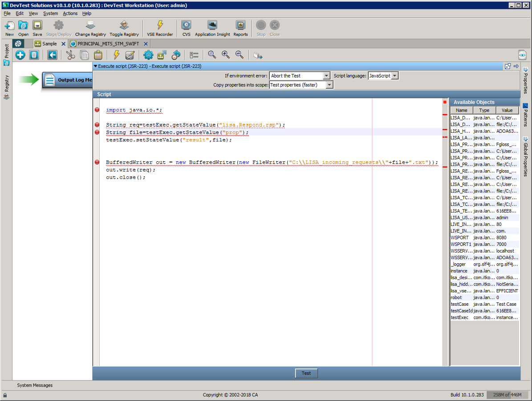Launch the VSE Recorder
532x401 pixels.
(x=160, y=28)
